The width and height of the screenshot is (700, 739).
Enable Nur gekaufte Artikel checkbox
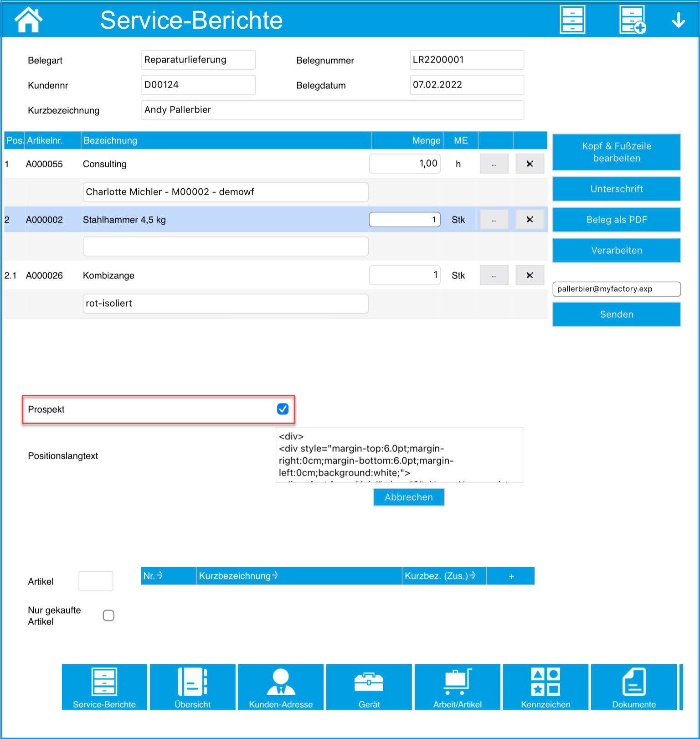tap(108, 615)
